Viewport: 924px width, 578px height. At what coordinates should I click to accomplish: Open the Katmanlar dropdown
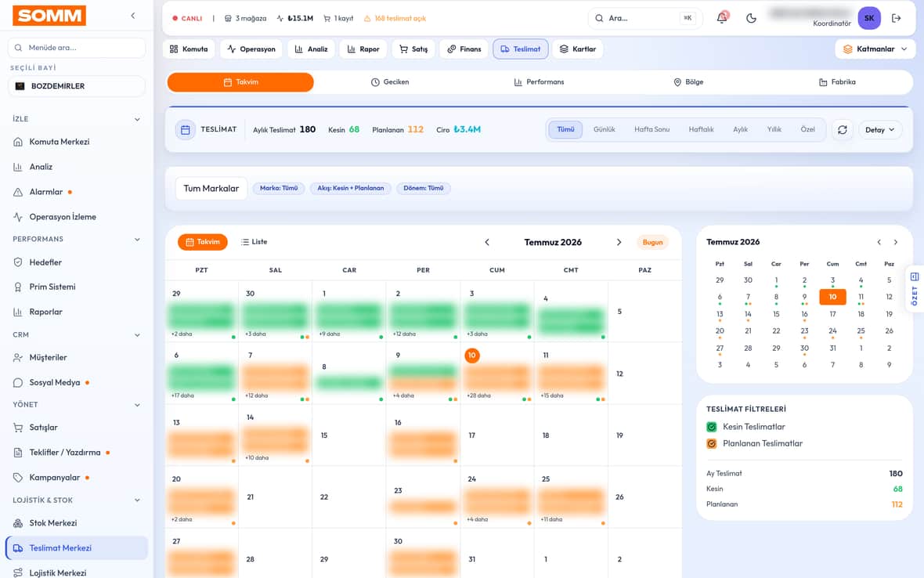(x=875, y=49)
